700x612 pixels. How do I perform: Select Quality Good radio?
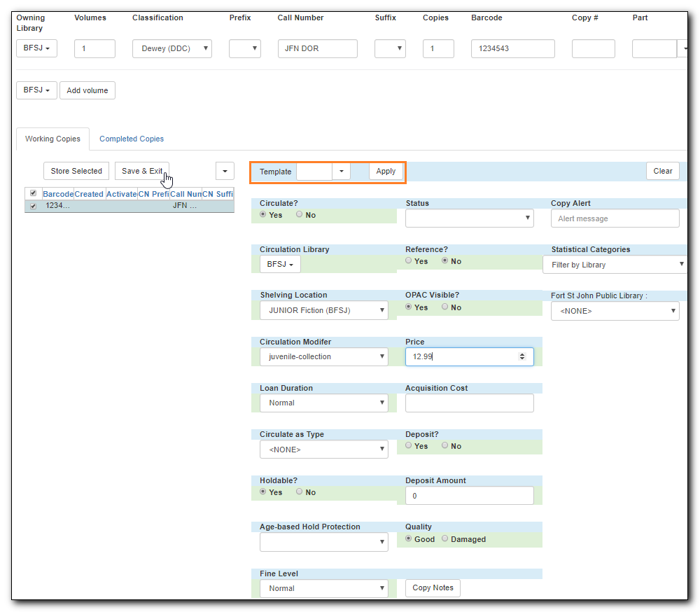point(409,538)
